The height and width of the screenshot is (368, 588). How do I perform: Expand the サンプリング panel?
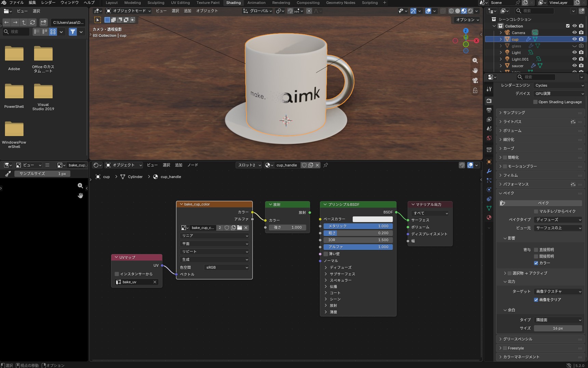(x=540, y=113)
